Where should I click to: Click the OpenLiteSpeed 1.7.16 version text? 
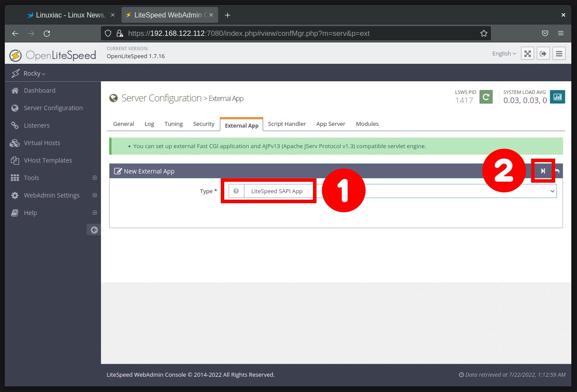click(136, 56)
